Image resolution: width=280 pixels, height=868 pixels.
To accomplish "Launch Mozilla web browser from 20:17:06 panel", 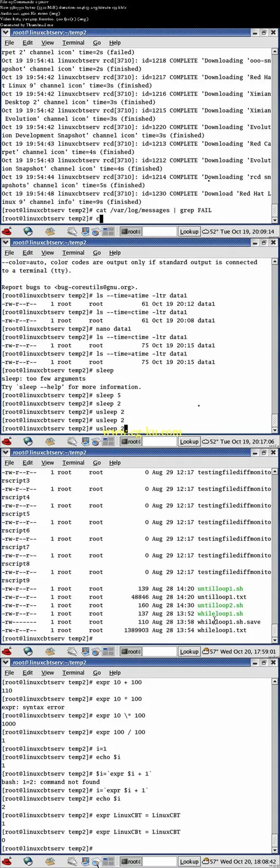I will [28, 441].
